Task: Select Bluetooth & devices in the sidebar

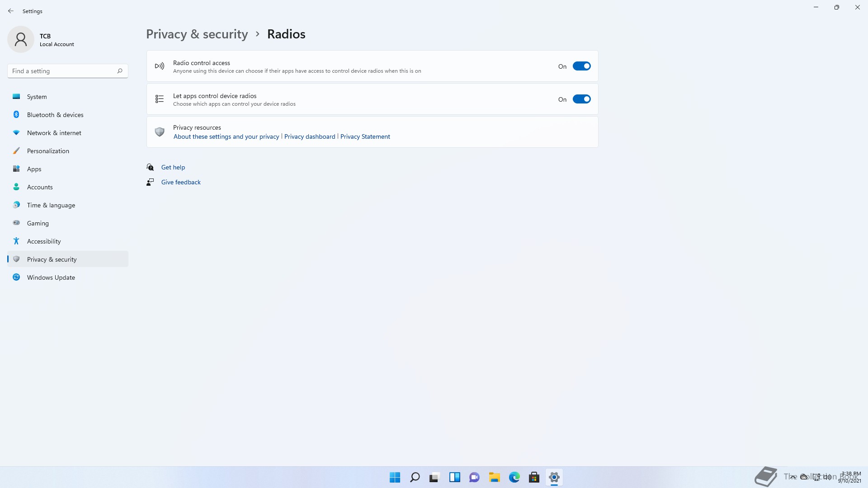Action: pos(68,114)
